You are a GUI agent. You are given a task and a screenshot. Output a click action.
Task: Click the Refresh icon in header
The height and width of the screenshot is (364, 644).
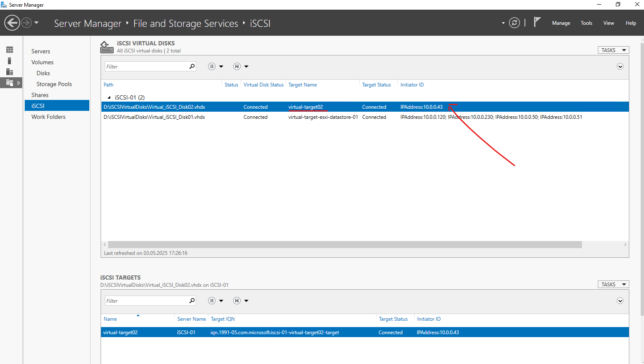(x=514, y=23)
